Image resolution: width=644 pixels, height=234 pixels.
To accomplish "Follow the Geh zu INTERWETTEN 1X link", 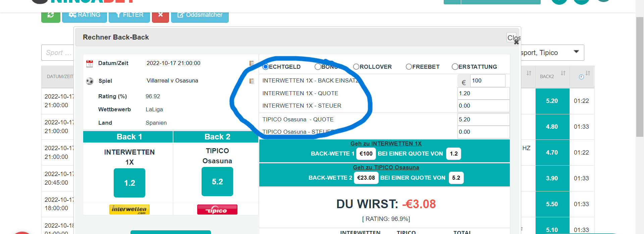I will (x=386, y=143).
